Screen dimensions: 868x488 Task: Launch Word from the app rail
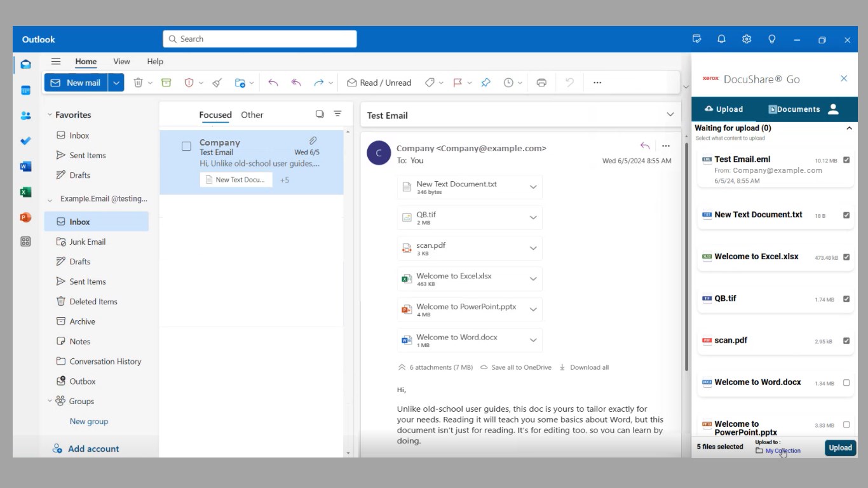[x=25, y=166]
